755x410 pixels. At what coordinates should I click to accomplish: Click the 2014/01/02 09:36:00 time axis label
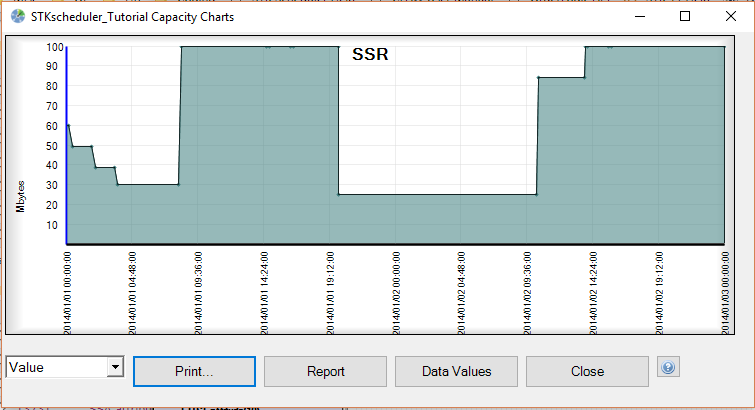(527, 291)
